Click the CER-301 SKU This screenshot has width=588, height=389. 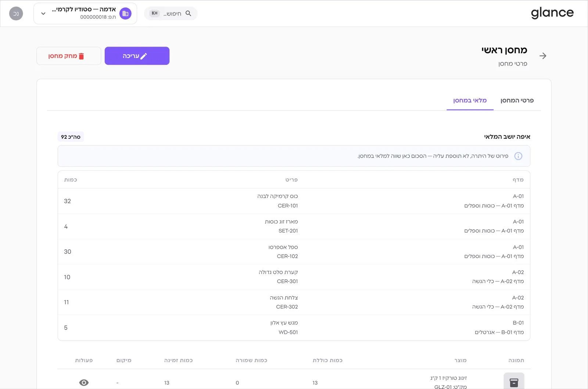click(287, 281)
